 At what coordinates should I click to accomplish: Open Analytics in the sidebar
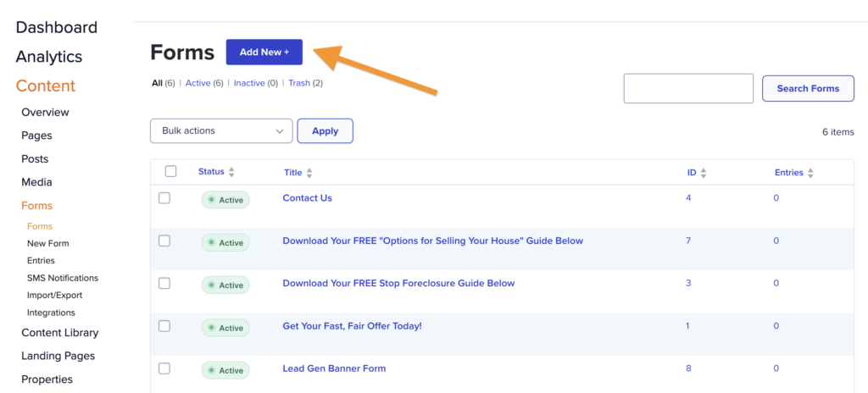48,57
